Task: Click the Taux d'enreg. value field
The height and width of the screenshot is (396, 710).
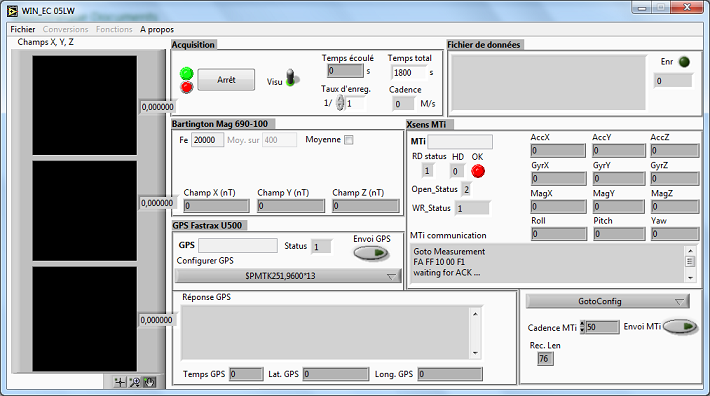Action: [x=355, y=104]
